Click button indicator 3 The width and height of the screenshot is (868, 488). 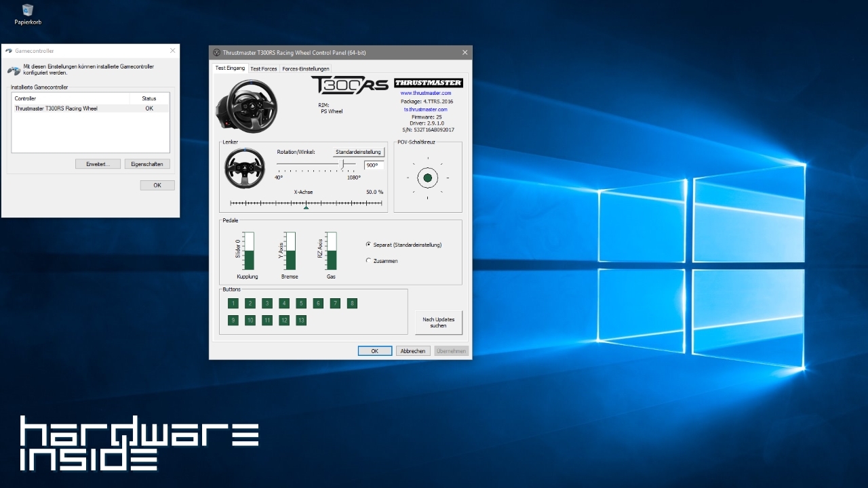[x=267, y=303]
